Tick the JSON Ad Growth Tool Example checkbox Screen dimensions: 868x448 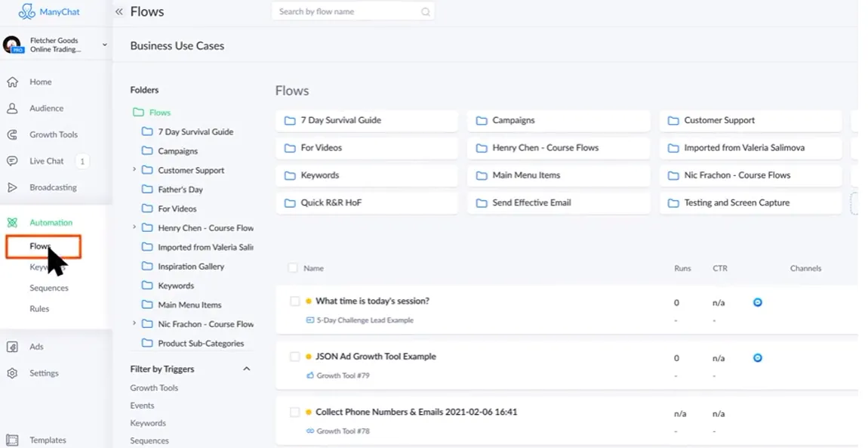click(294, 357)
